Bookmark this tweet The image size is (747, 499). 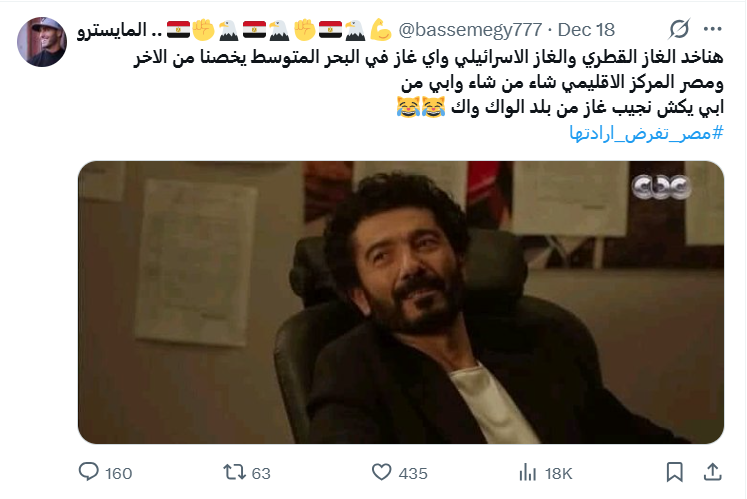[x=675, y=472]
